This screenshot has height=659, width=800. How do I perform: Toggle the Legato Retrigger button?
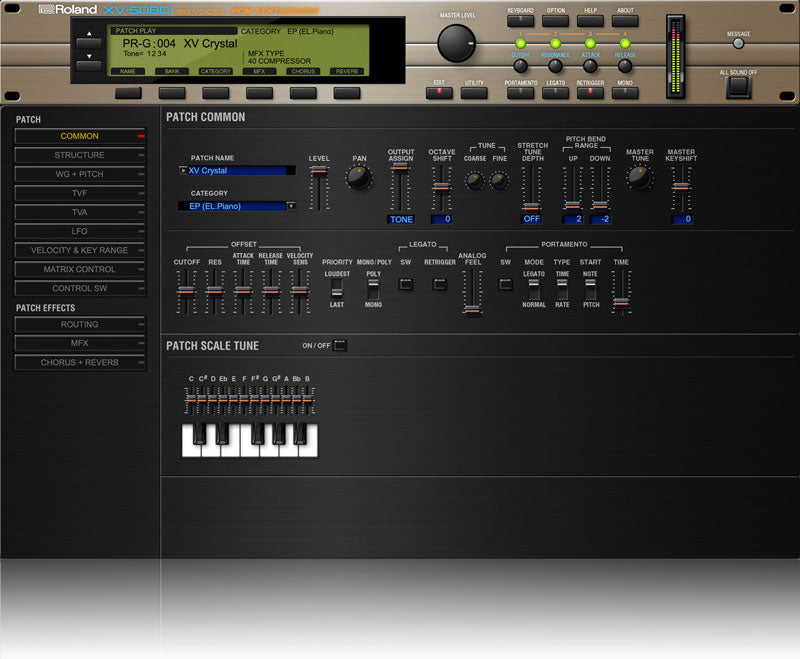coord(439,284)
